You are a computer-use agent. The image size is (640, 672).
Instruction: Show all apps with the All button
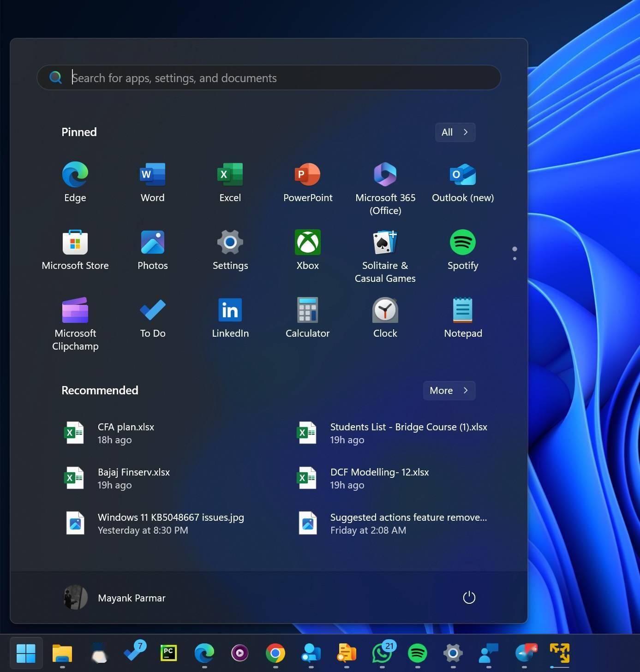(x=455, y=132)
